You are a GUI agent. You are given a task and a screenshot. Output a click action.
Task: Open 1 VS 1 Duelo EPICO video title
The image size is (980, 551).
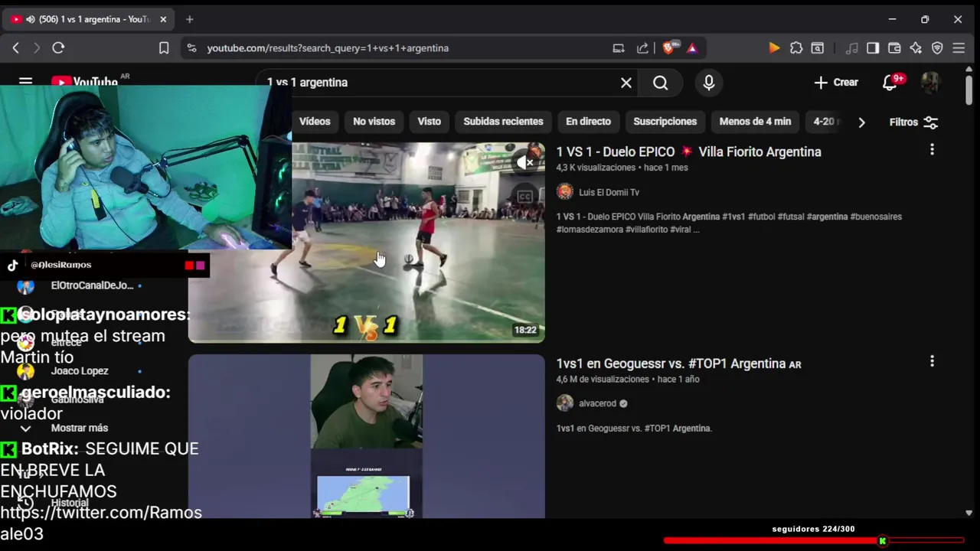pyautogui.click(x=688, y=152)
